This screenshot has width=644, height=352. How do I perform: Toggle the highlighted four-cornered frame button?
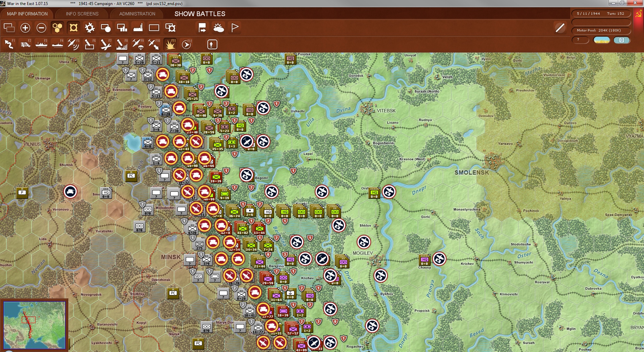[x=73, y=28]
